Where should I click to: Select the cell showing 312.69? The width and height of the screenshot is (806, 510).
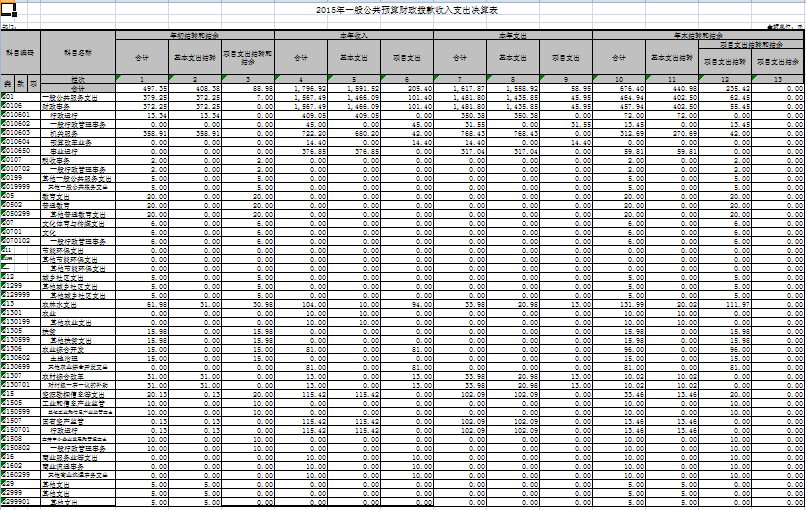tap(619, 133)
